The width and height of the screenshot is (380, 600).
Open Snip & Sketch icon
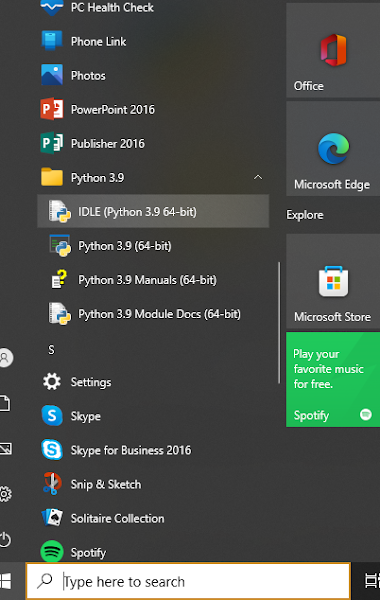point(52,484)
